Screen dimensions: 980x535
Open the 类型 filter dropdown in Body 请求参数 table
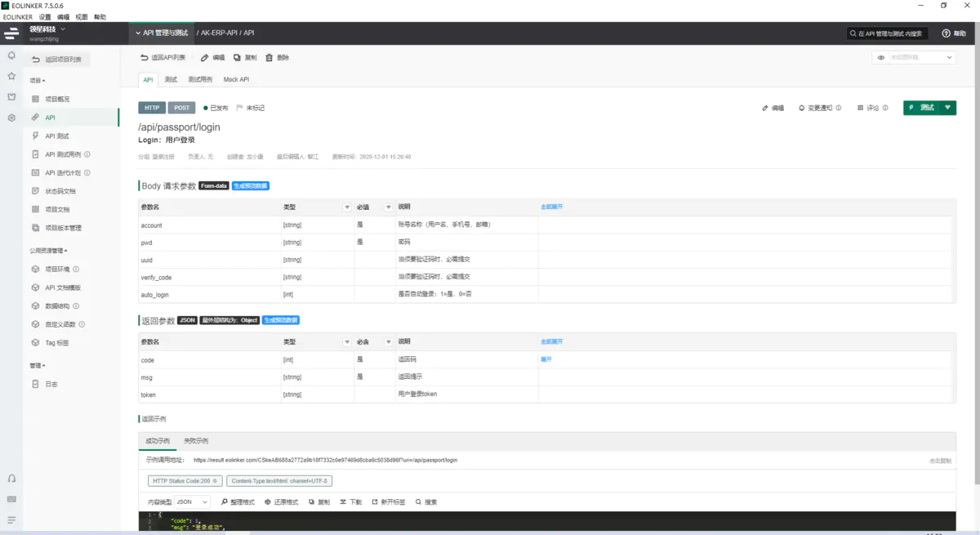coord(346,207)
